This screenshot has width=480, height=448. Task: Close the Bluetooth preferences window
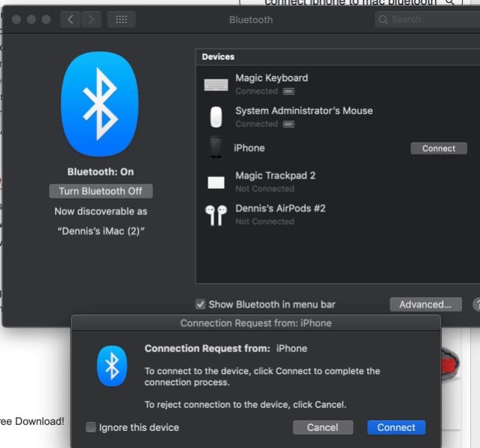tap(16, 19)
